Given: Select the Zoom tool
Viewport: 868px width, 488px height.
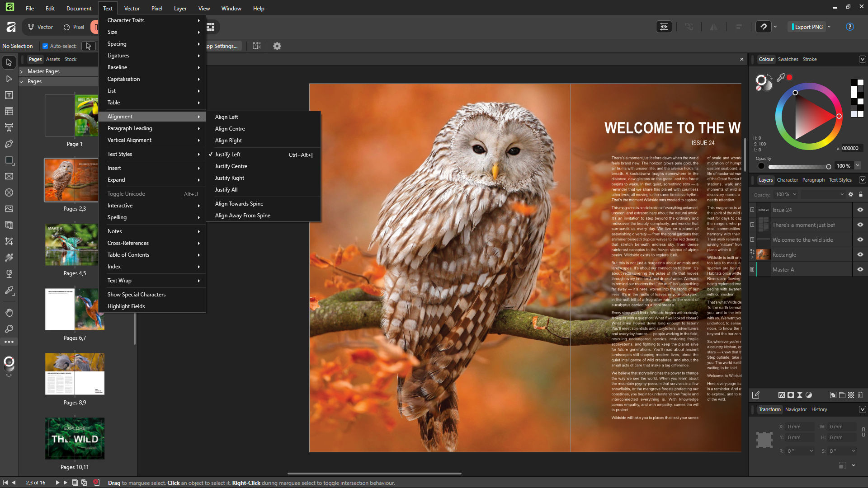Looking at the screenshot, I should click(x=9, y=329).
